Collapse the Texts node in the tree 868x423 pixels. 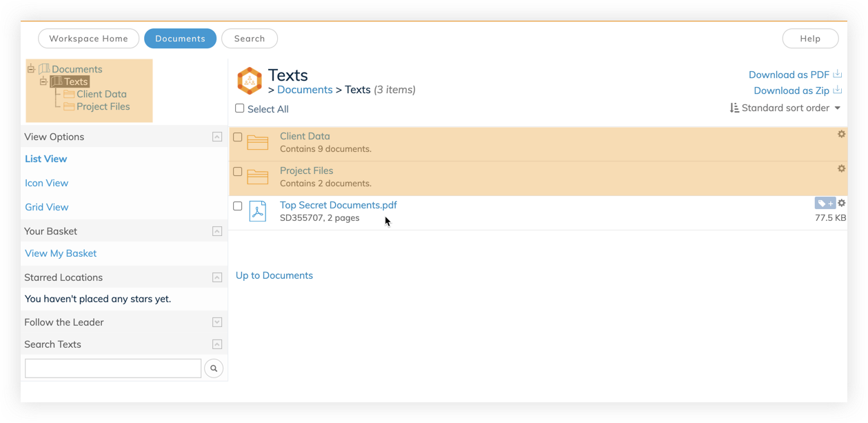43,81
